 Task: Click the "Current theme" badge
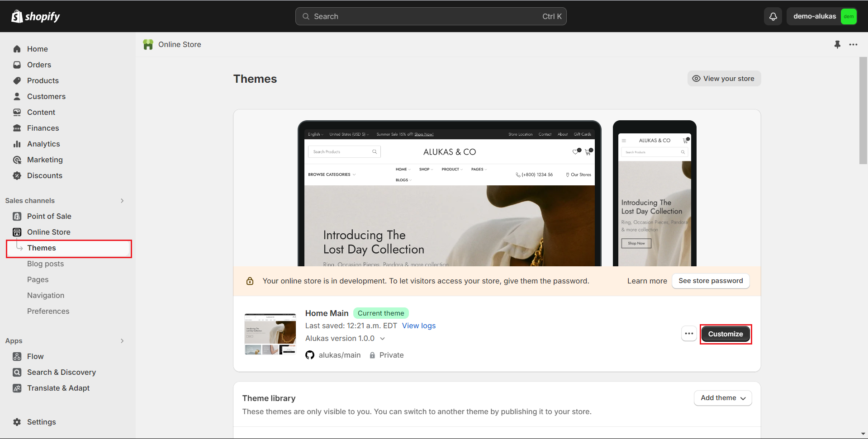tap(381, 313)
